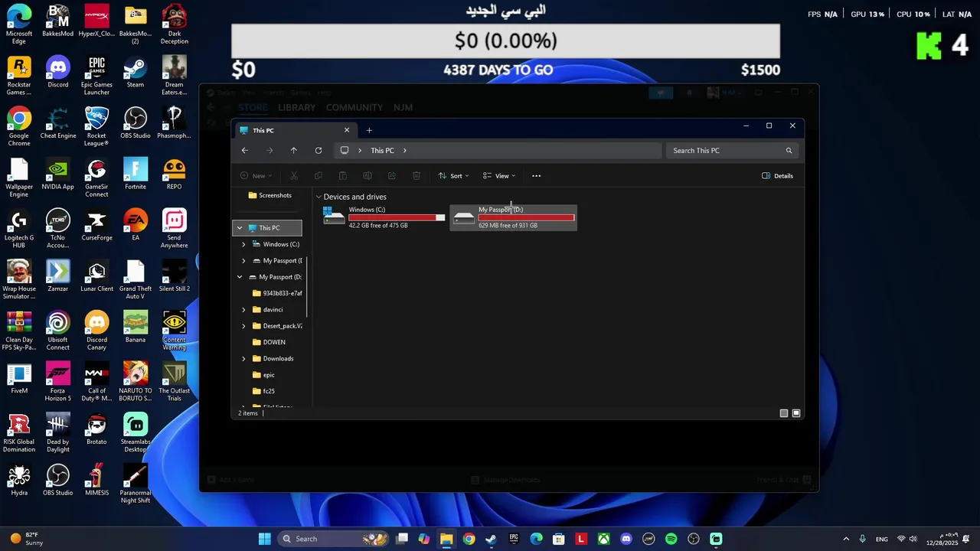Collapse expanded My Passport (D:) tree node
The width and height of the screenshot is (980, 551).
click(240, 277)
